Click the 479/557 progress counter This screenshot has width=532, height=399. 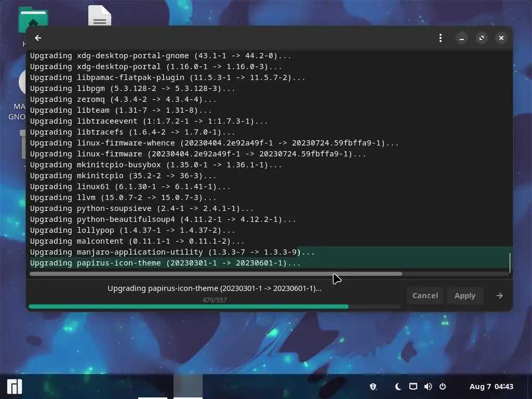pyautogui.click(x=215, y=300)
